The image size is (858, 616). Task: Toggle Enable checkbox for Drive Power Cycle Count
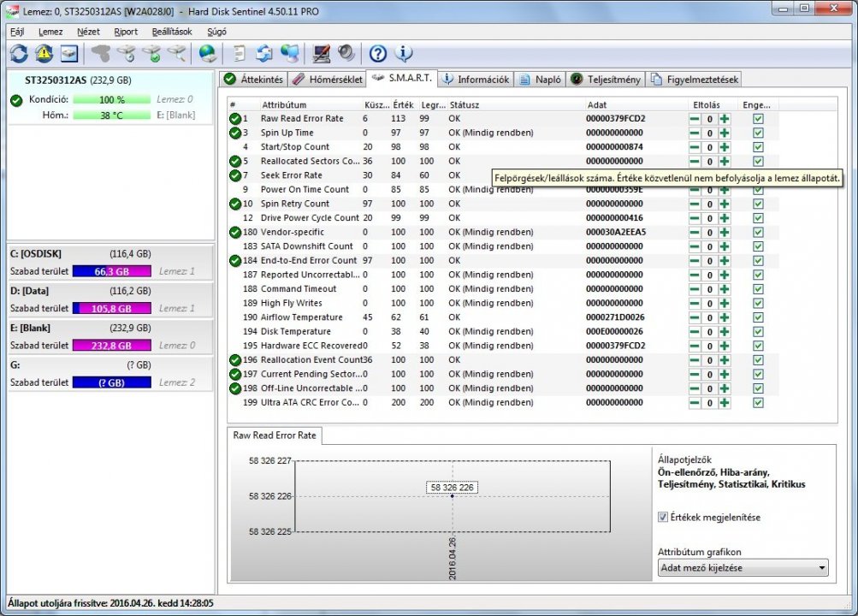tap(758, 218)
